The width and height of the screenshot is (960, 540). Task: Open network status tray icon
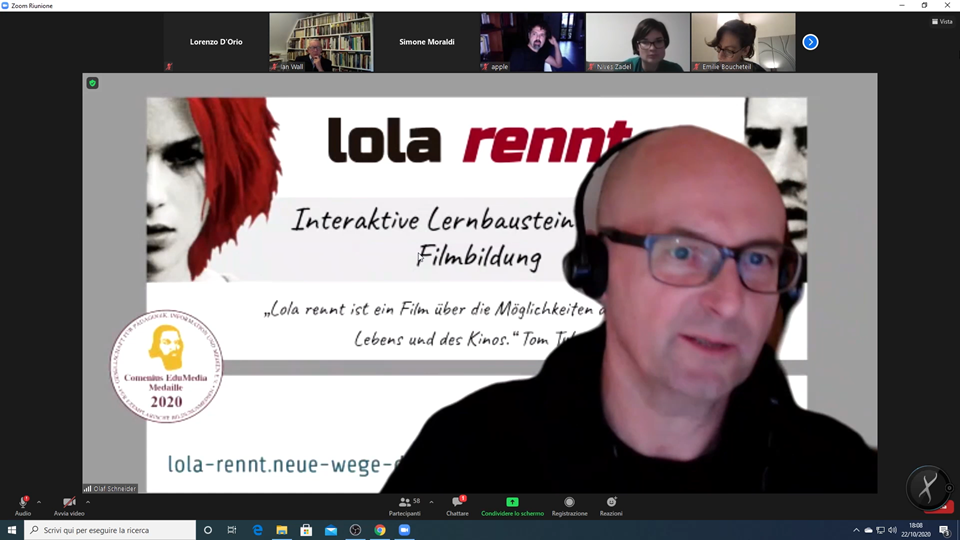click(880, 530)
